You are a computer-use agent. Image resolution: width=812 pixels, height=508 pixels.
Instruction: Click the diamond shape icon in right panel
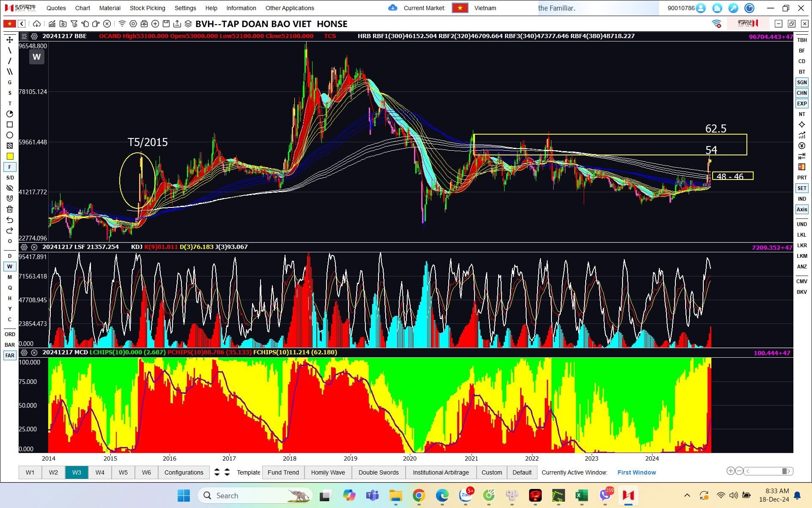coord(802,124)
